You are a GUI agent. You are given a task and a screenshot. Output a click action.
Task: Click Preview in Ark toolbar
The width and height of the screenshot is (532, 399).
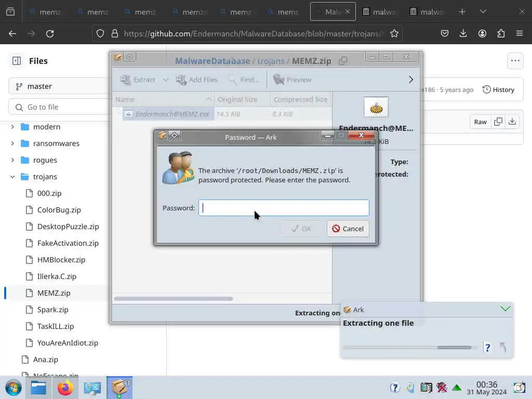292,79
